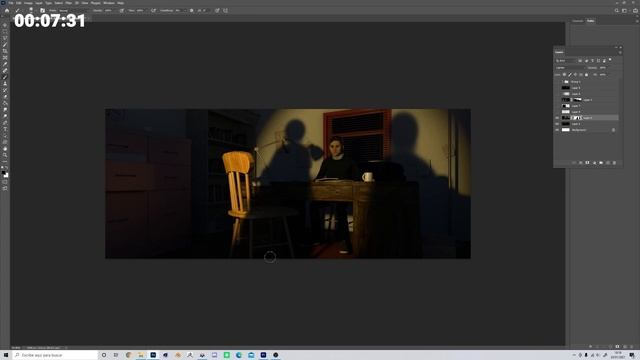Select the Gradient tool
The width and height of the screenshot is (640, 360).
[x=5, y=103]
